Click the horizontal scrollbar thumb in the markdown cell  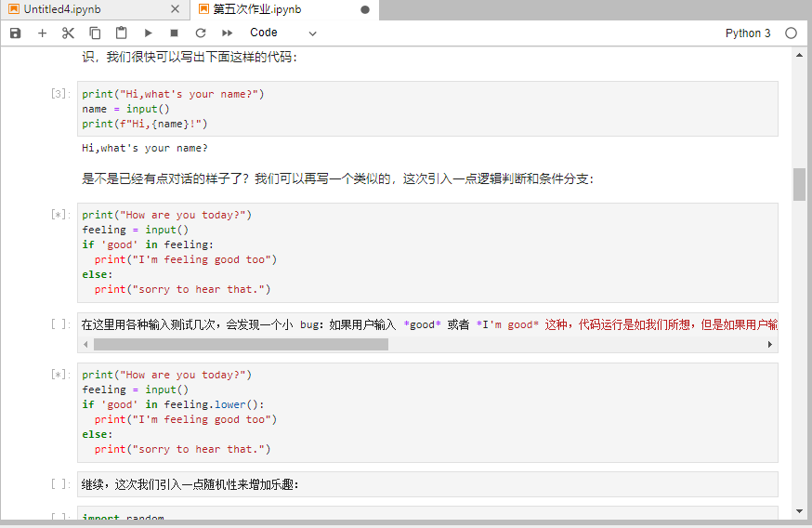(x=241, y=345)
